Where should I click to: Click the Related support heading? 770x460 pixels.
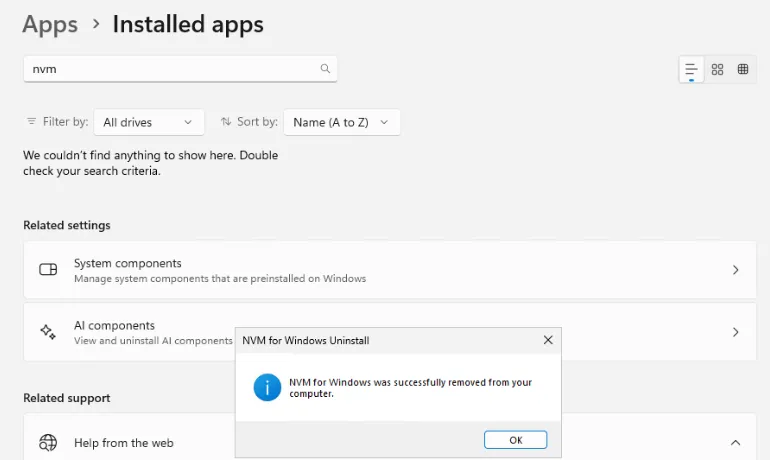(x=67, y=398)
